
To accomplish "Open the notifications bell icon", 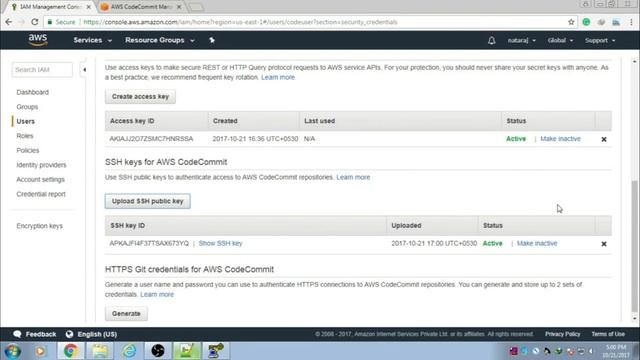I will [491, 40].
